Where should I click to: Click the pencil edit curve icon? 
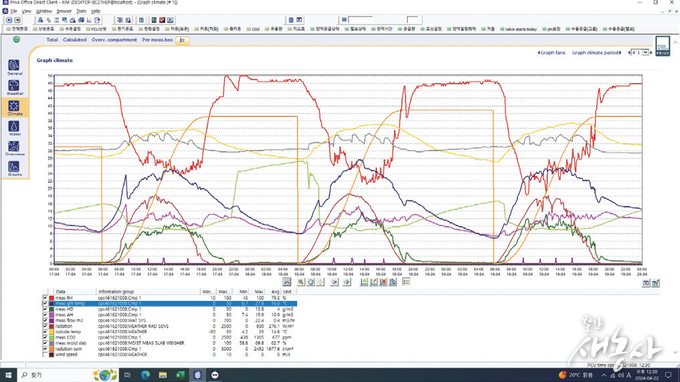click(x=374, y=282)
